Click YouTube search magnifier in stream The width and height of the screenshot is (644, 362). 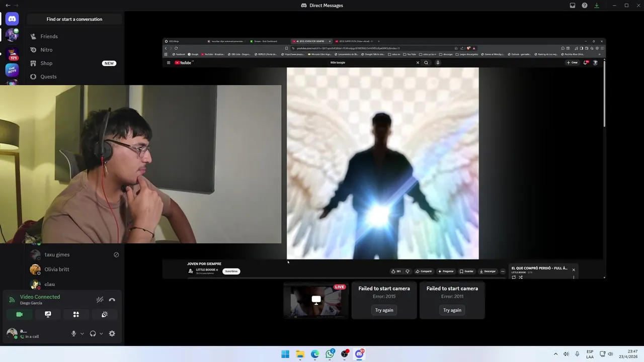426,63
